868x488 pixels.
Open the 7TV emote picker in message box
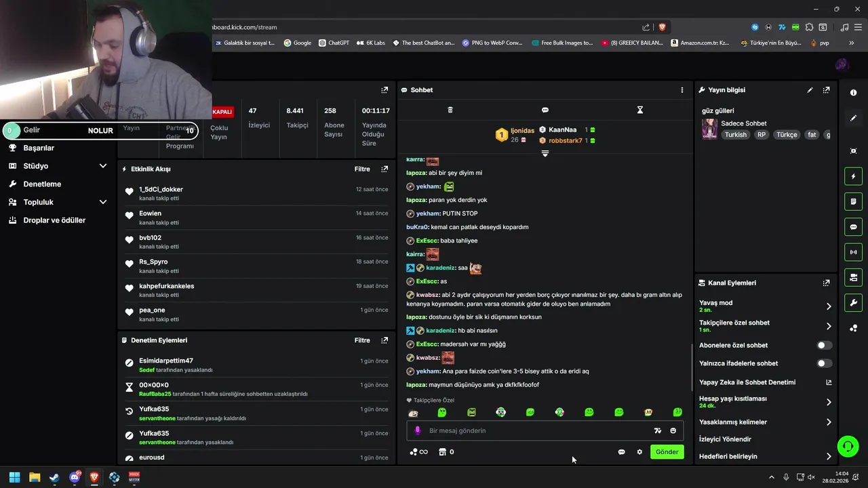(x=657, y=430)
